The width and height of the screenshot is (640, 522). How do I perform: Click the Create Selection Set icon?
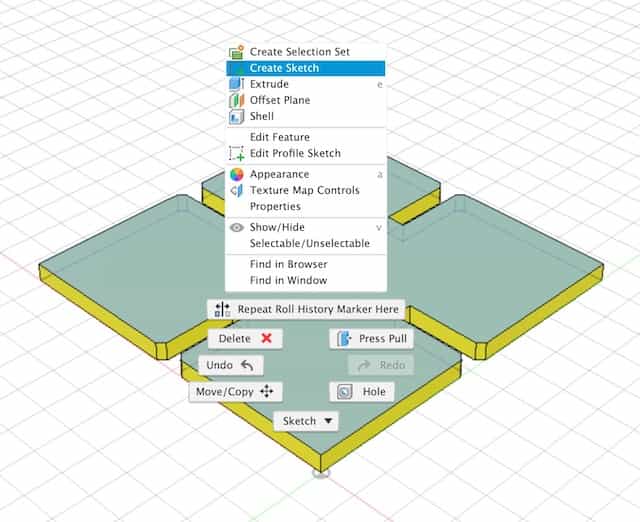[x=237, y=52]
